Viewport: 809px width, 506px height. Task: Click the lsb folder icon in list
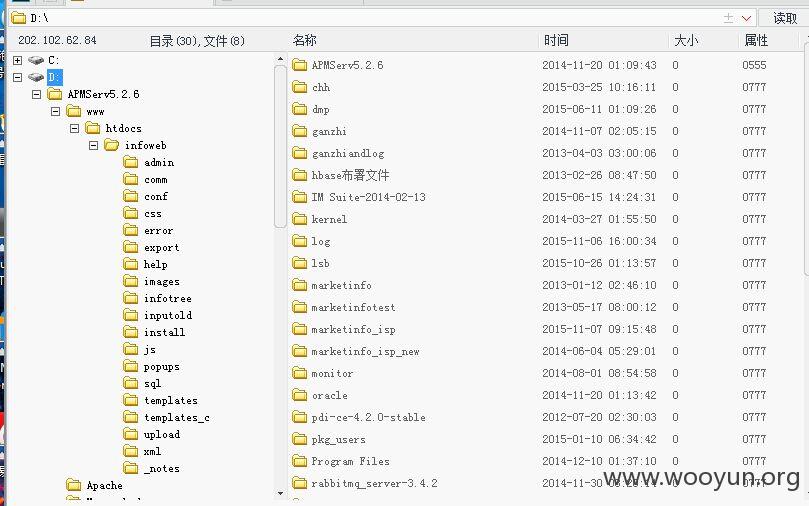[x=299, y=263]
